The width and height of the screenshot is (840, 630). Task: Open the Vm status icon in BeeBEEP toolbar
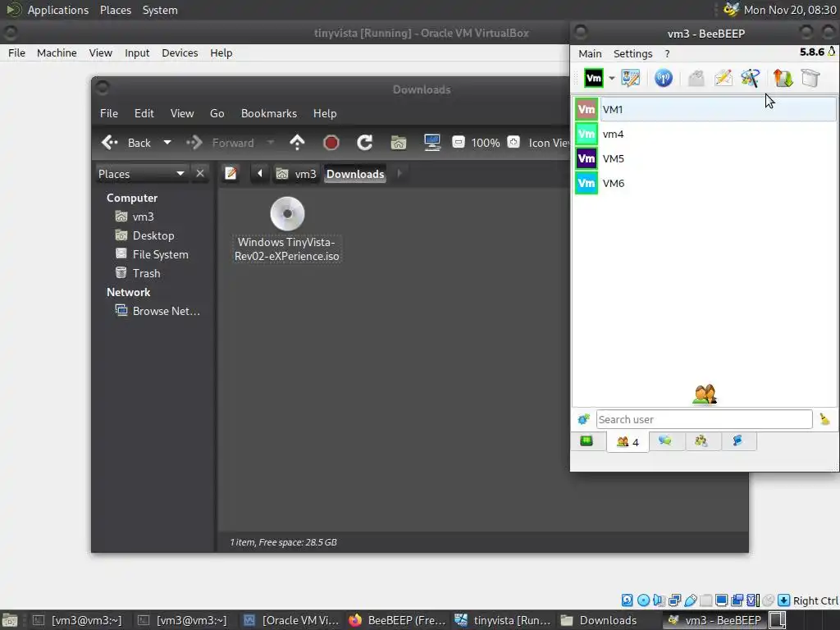click(593, 78)
